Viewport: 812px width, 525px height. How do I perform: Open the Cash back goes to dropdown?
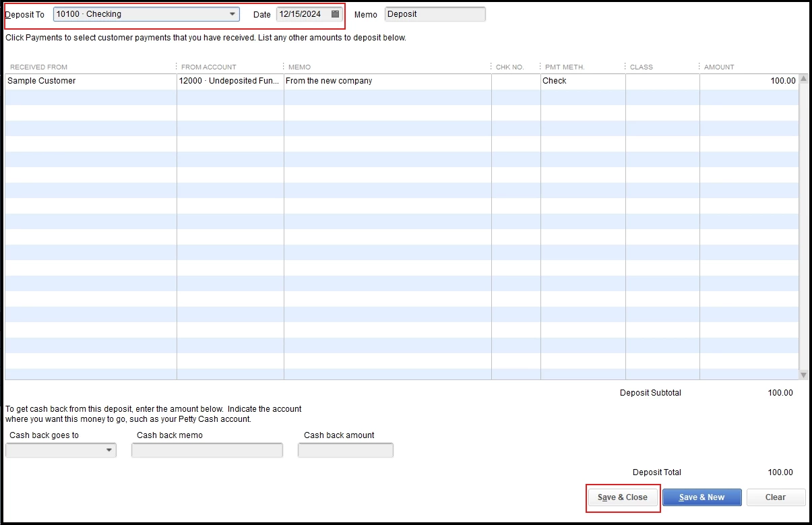109,450
